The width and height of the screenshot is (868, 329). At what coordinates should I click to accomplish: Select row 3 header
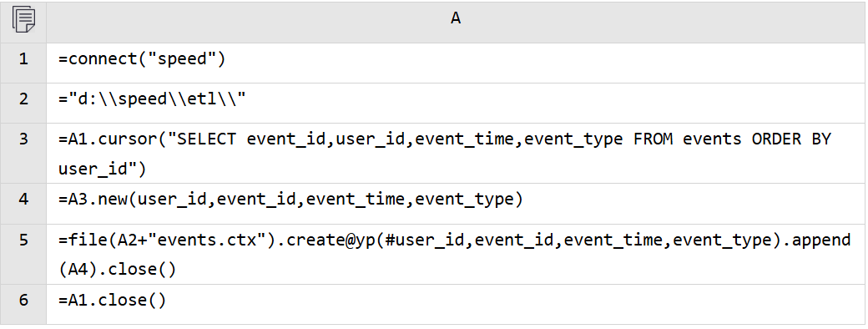[x=23, y=153]
